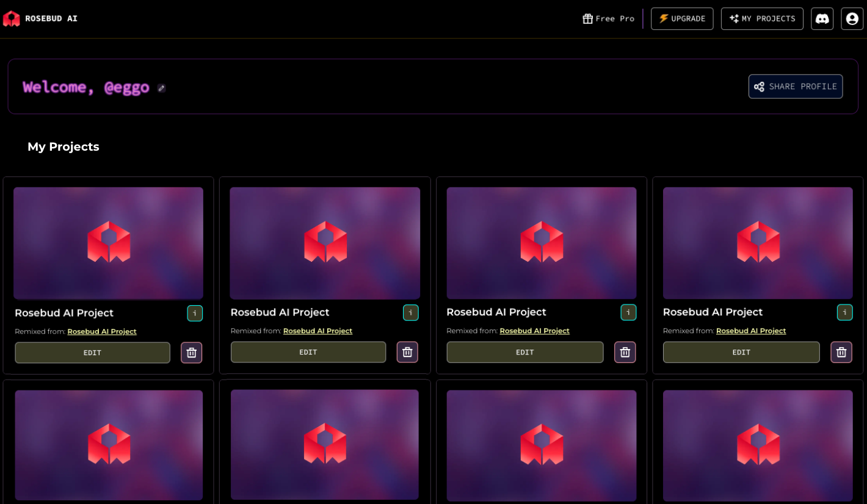Image resolution: width=867 pixels, height=504 pixels.
Task: Delete the second project using trash icon
Action: (x=407, y=352)
